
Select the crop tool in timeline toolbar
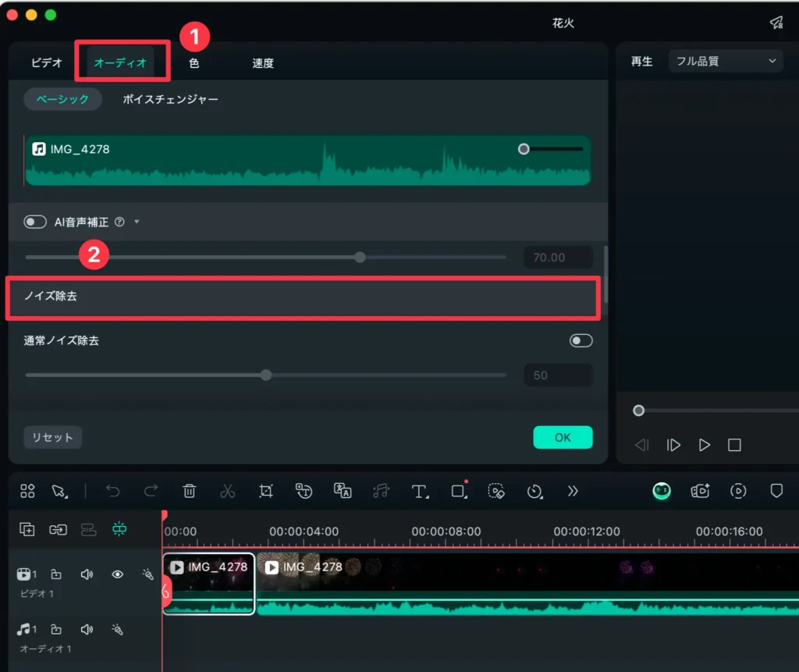[x=266, y=491]
